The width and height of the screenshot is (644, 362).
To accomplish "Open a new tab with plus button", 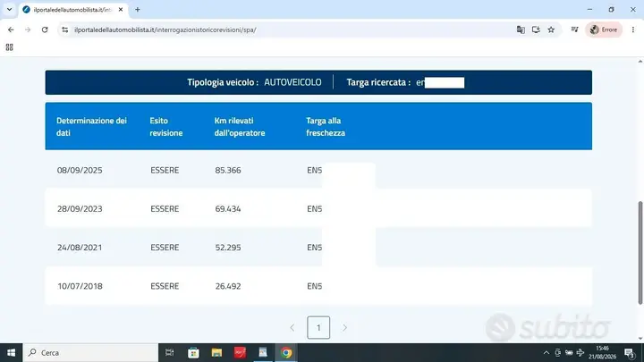I will click(x=138, y=10).
